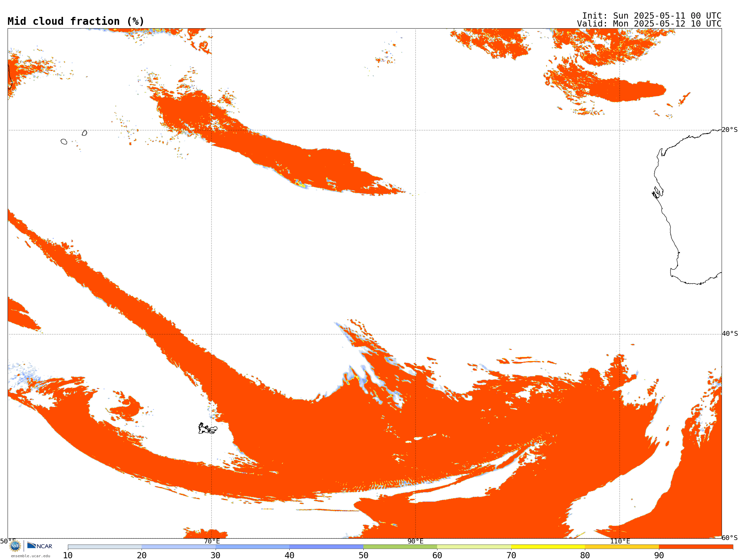The height and width of the screenshot is (560, 744).
Task: Click the colorbar tick label 30
Action: point(216,555)
